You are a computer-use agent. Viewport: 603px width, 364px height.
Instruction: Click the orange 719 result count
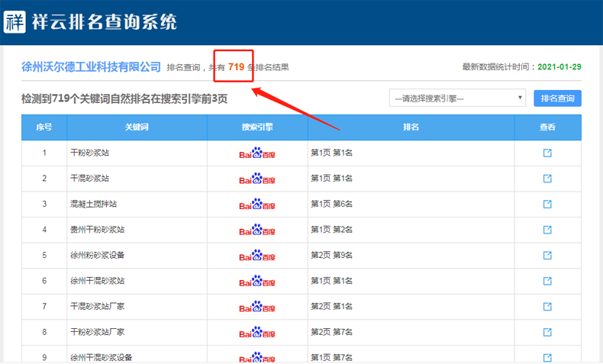[x=236, y=67]
